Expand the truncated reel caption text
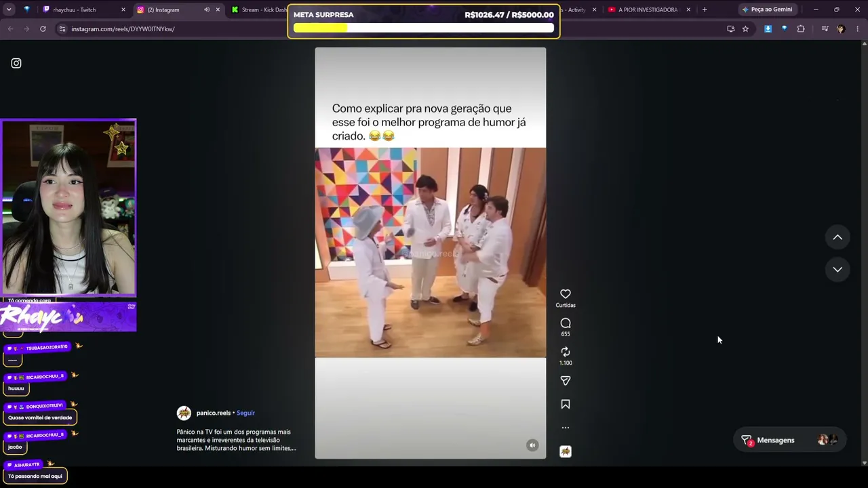The width and height of the screenshot is (868, 488). coord(237,440)
